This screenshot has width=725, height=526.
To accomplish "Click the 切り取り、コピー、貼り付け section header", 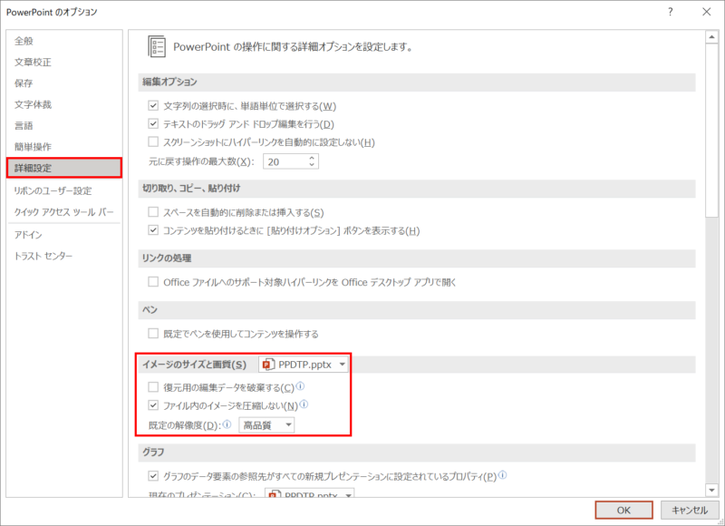I will [417, 189].
